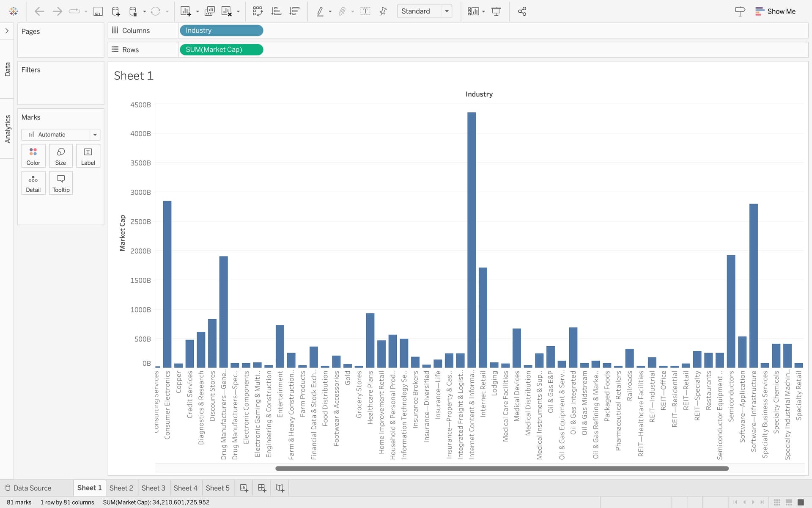Toggle Show Me panel

[x=775, y=11]
